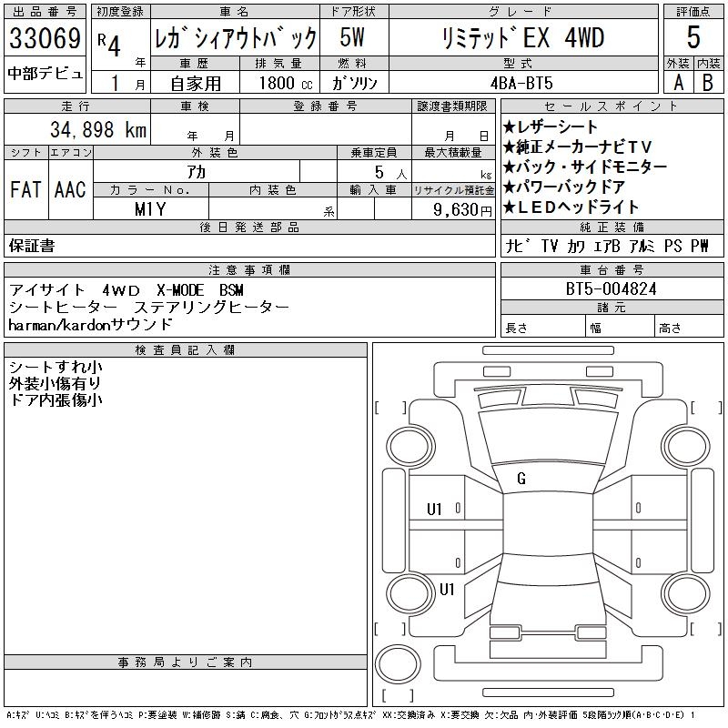Image resolution: width=728 pixels, height=728 pixels.
Task: Click the recycle deposit 9,630円
Action: coord(463,210)
